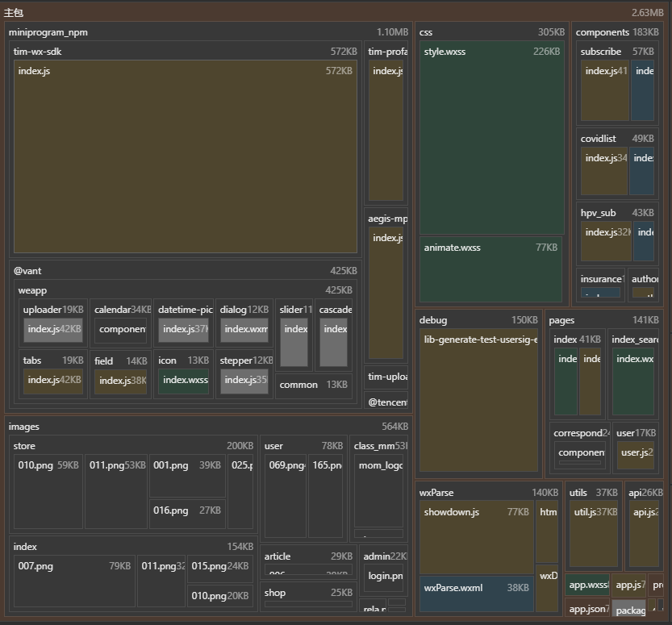Select the util.js 37KB block
The image size is (672, 625).
[x=594, y=535]
